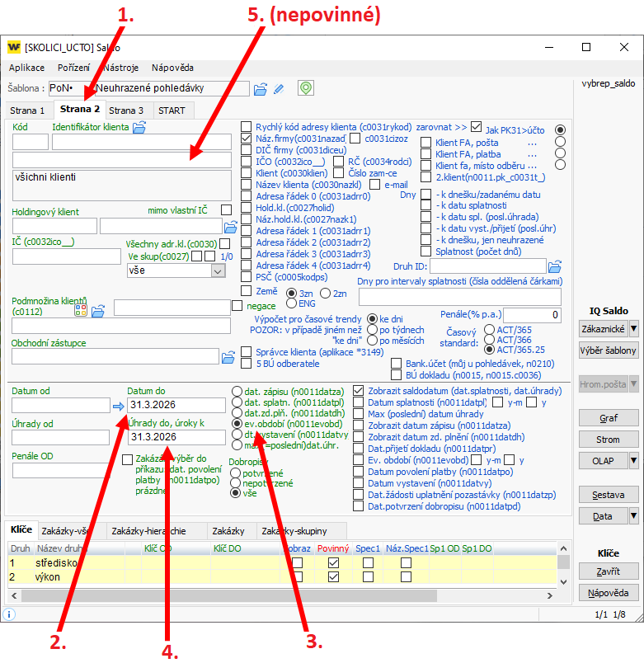The height and width of the screenshot is (663, 644).
Task: Open folder icon for Obchodní zástupce field
Action: pos(230,357)
